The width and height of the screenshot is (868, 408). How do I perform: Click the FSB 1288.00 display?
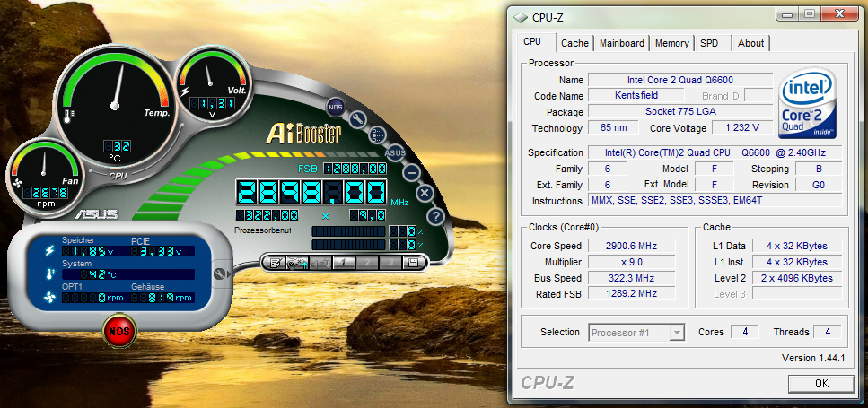click(355, 169)
